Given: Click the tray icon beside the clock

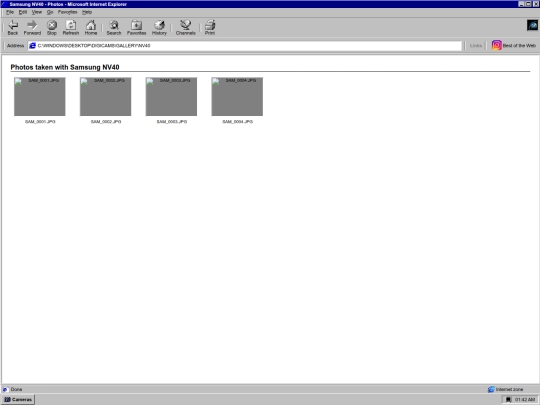Looking at the screenshot, I should 508,399.
